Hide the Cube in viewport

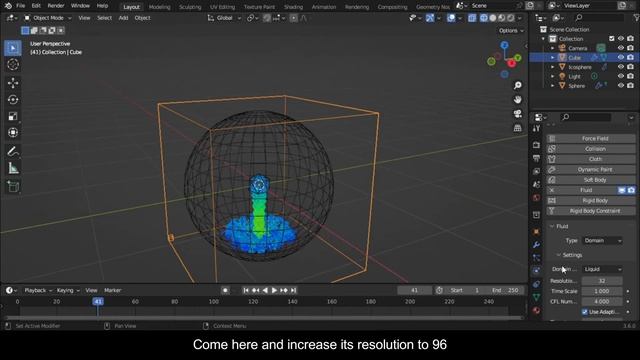click(621, 58)
